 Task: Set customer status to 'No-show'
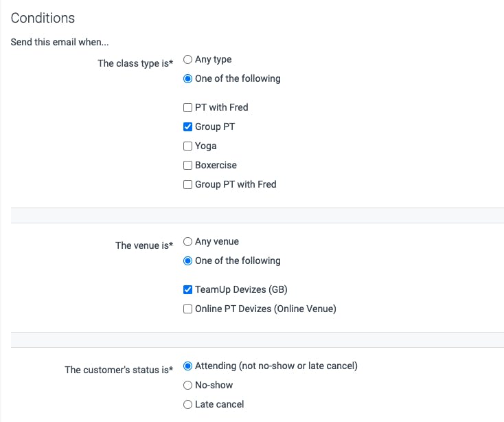187,386
